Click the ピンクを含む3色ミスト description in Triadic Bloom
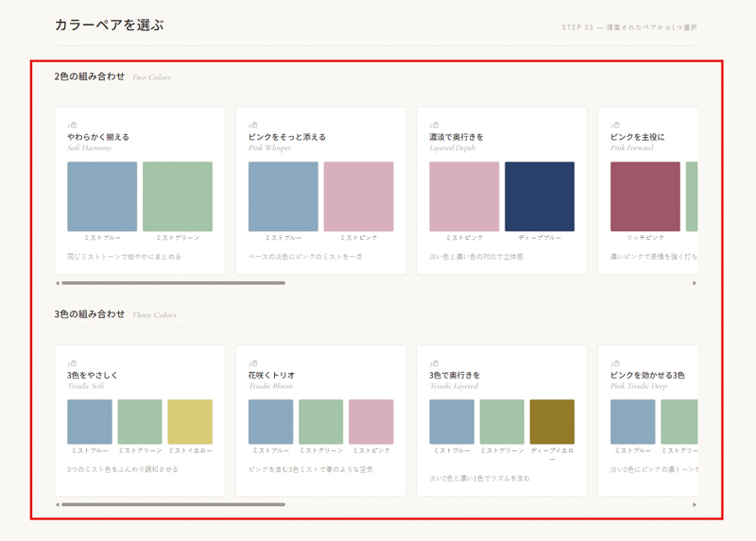Image resolution: width=756 pixels, height=541 pixels. coord(311,468)
